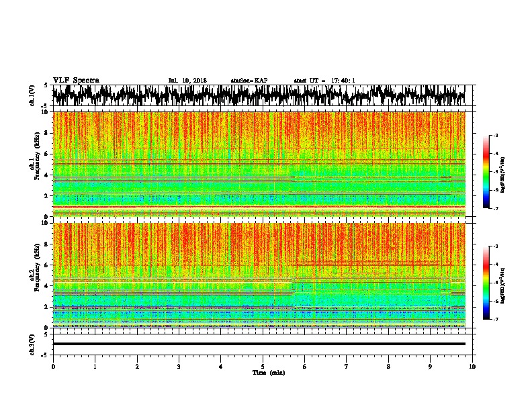Click the "Time (min)" axis title

pyautogui.click(x=269, y=373)
